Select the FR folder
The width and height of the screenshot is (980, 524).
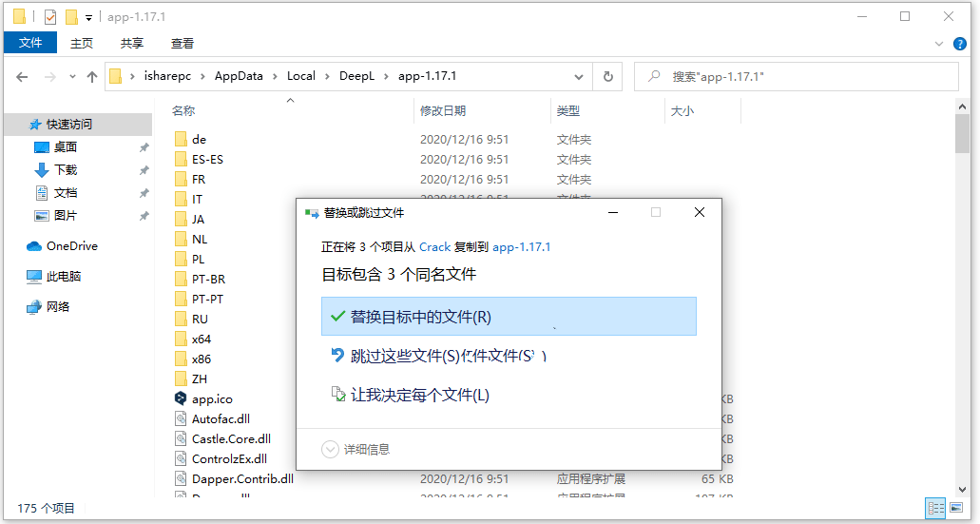click(x=198, y=179)
